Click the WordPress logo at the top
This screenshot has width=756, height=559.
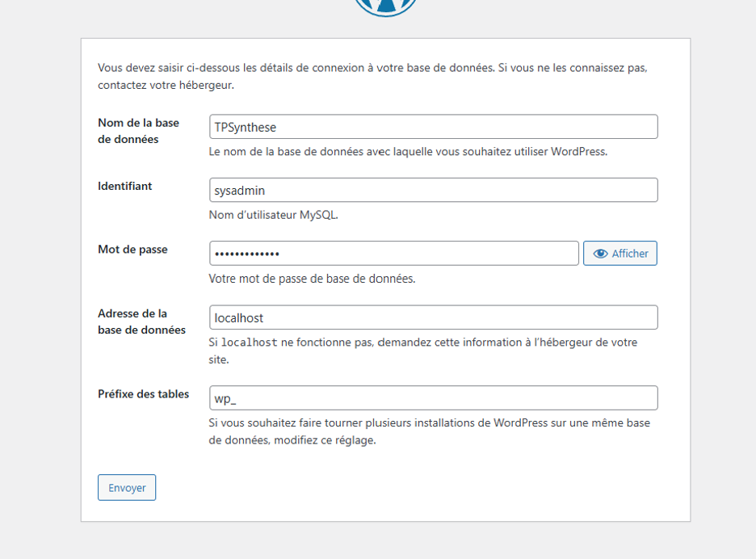click(x=385, y=6)
